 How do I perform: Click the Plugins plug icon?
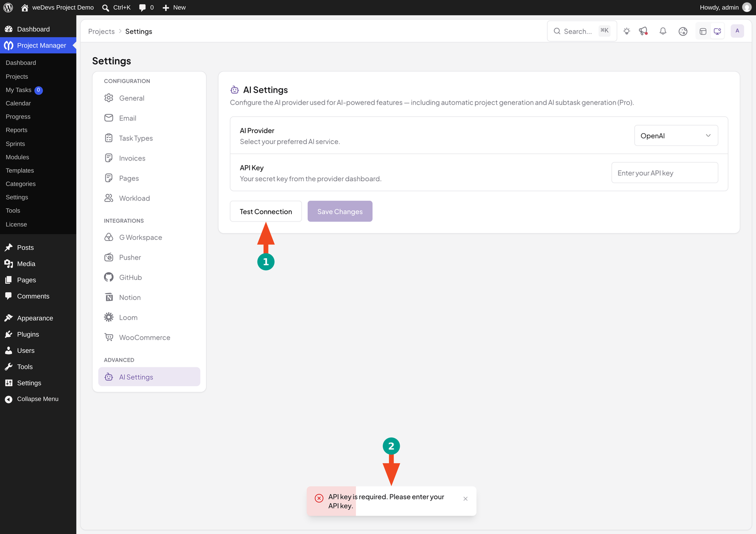point(9,334)
